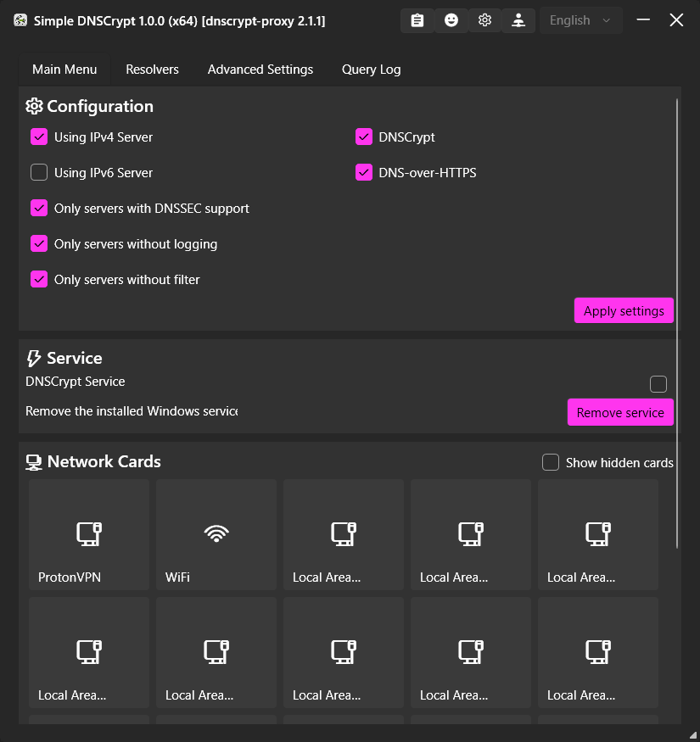Screen dimensions: 700x742
Task: Click the resize grip at window corner
Action: (x=693, y=735)
